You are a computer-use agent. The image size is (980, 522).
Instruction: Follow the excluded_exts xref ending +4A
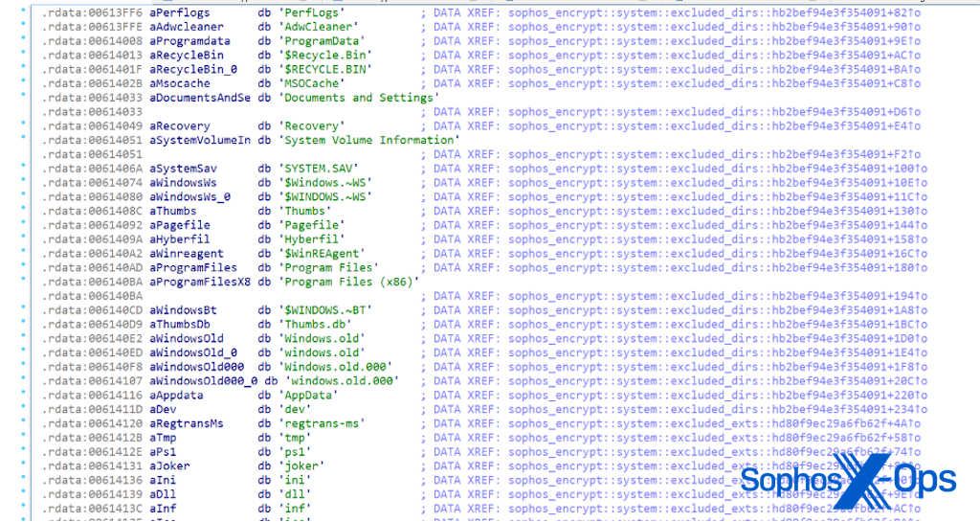714,424
